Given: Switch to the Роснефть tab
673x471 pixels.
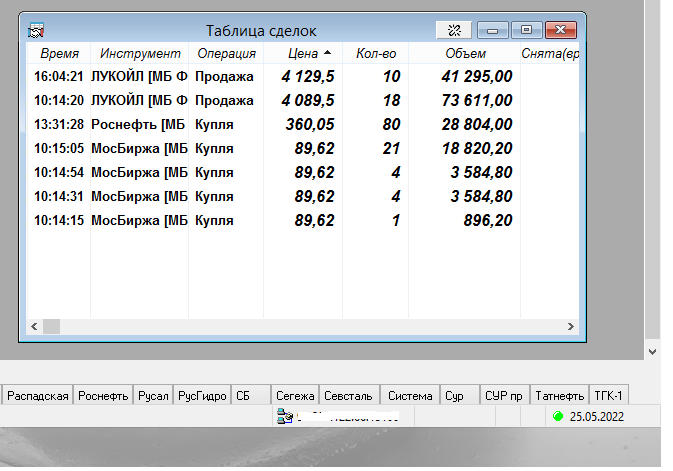Looking at the screenshot, I should click(x=103, y=396).
